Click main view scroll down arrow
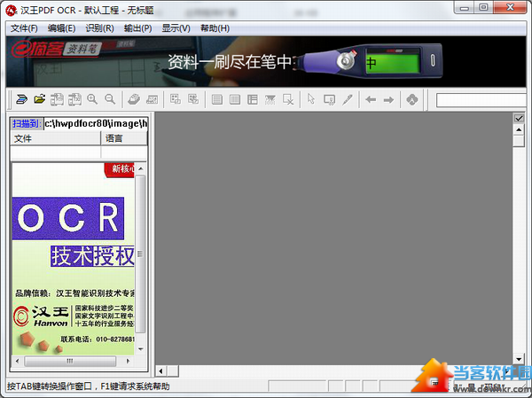The width and height of the screenshot is (532, 398). [519, 359]
